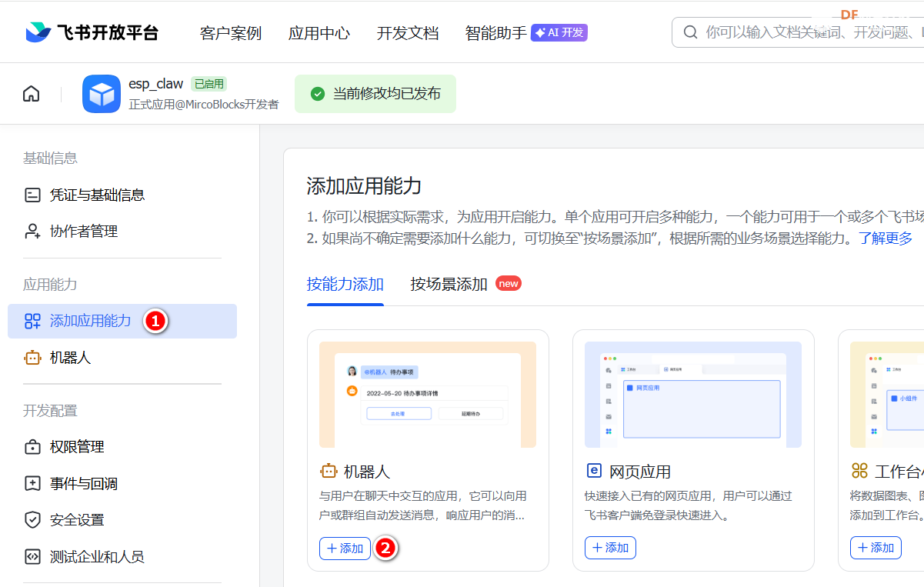924x587 pixels.
Task: Click 正式应用@MircoBlocks开发者 text
Action: pyautogui.click(x=204, y=104)
